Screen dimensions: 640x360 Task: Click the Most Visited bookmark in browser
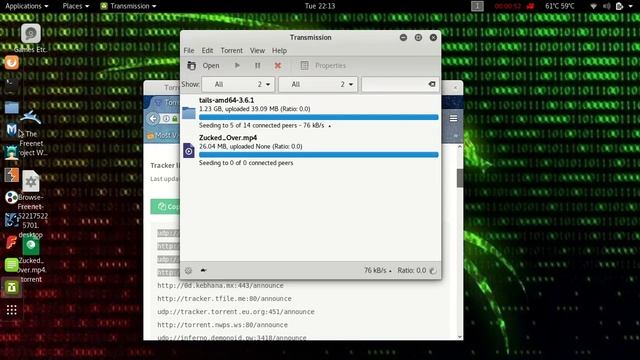(162, 135)
